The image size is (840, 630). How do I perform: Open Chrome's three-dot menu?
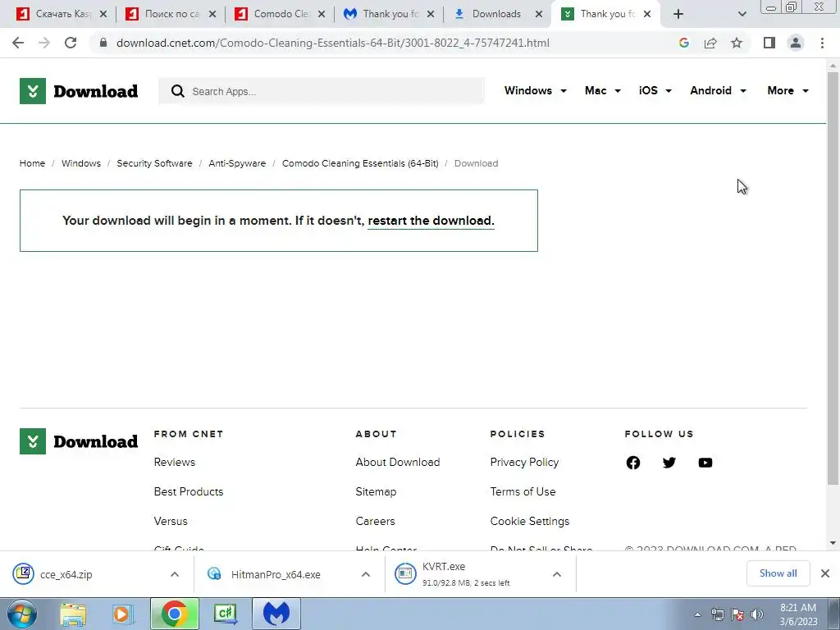[x=822, y=43]
